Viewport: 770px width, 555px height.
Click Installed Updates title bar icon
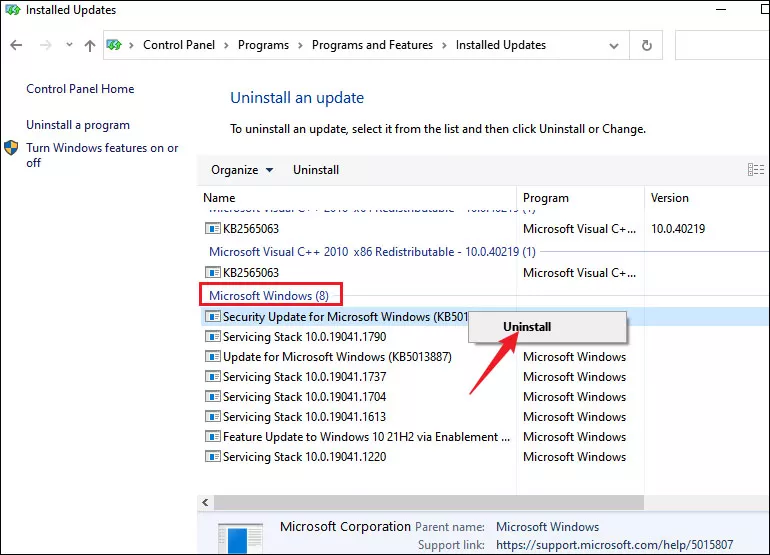point(13,9)
